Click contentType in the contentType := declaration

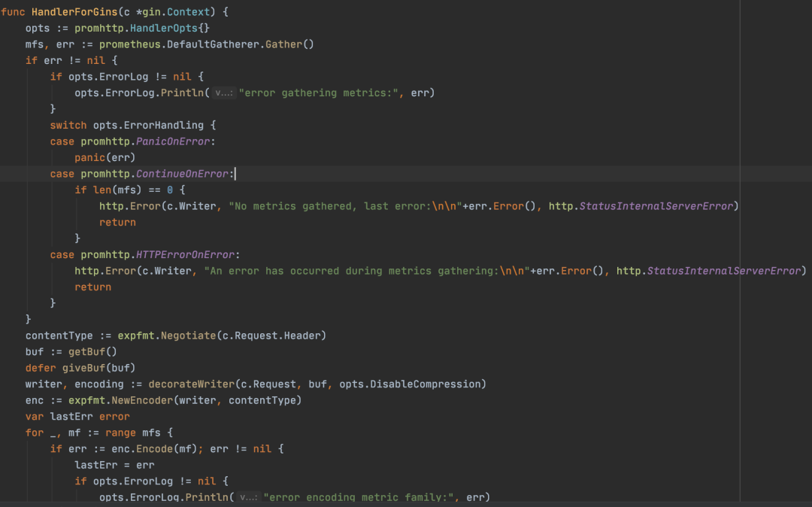click(x=59, y=335)
